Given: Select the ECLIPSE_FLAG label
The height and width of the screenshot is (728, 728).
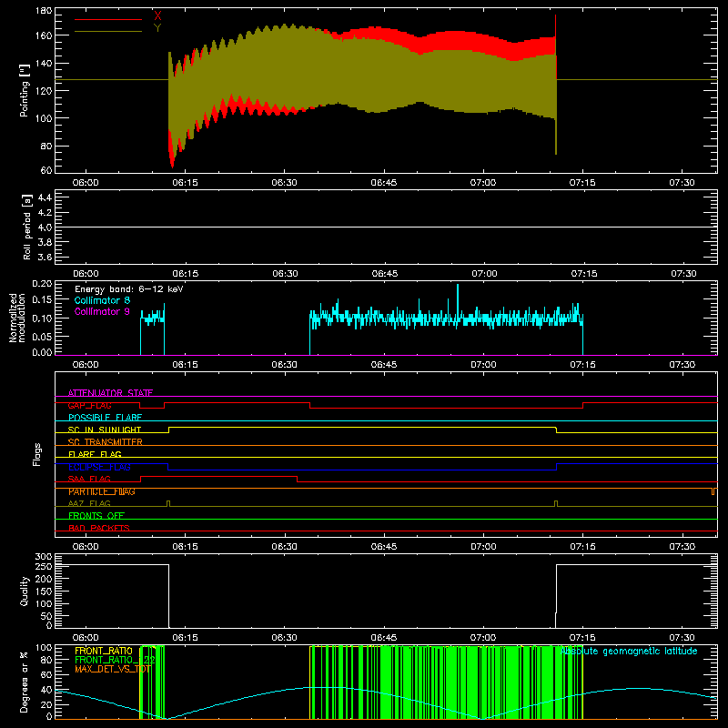Looking at the screenshot, I should (99, 467).
